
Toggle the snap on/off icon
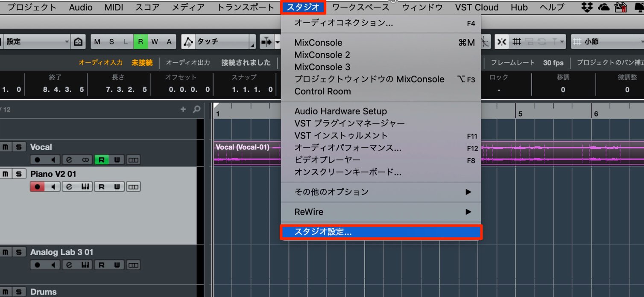(502, 41)
